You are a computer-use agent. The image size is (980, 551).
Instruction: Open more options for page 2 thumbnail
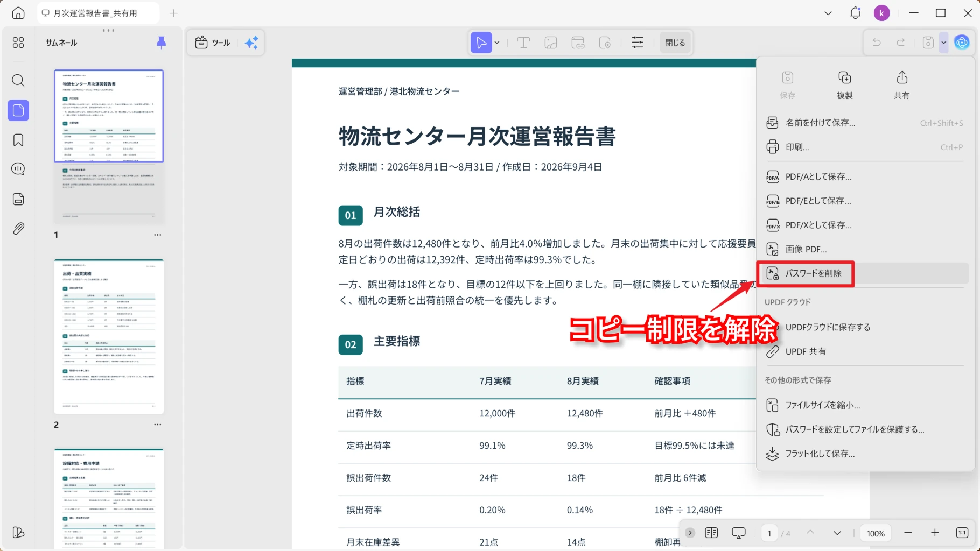click(x=157, y=425)
